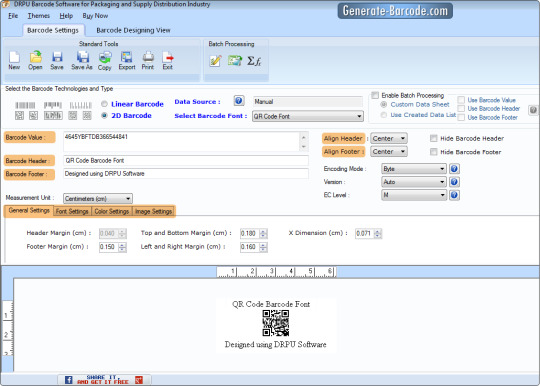This screenshot has width=540, height=386.
Task: Click EC Level help icon
Action: pos(454,195)
